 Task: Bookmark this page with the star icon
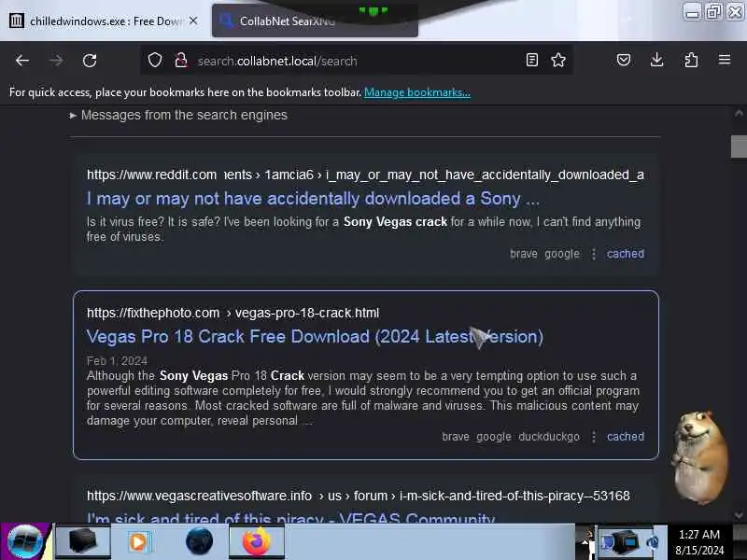pyautogui.click(x=558, y=60)
